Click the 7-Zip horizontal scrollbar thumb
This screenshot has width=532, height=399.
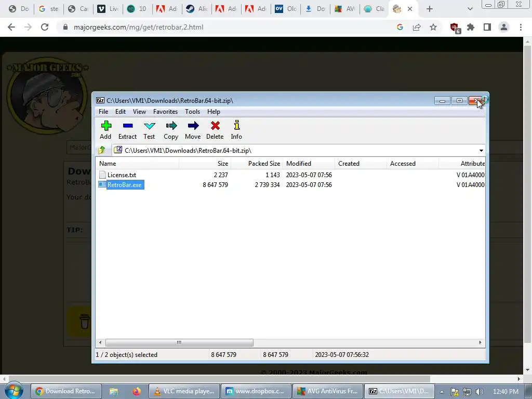179,342
